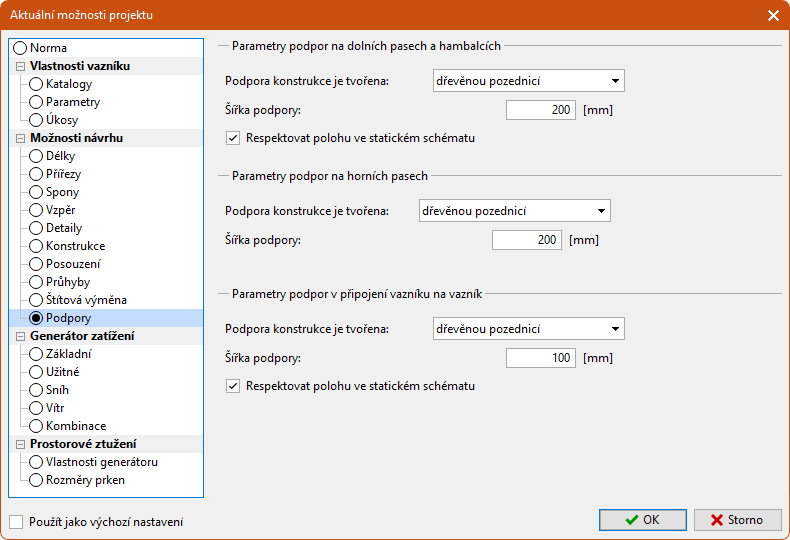Cancel with the Storno button

click(x=737, y=520)
